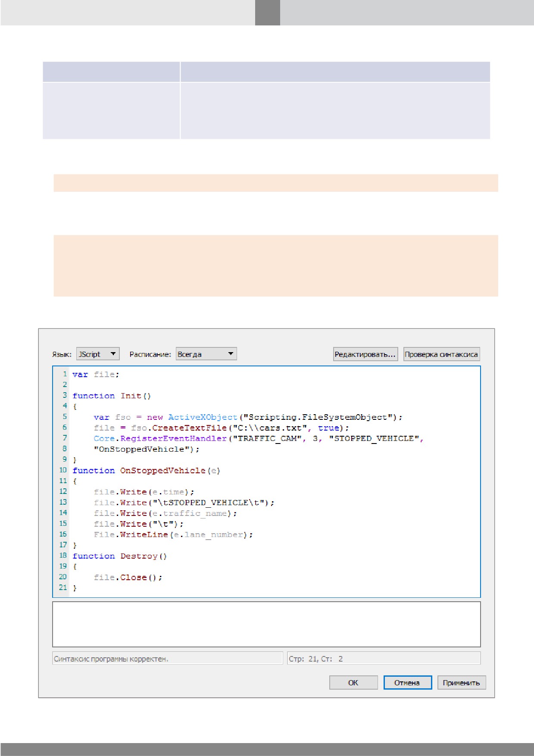Click the 'Синтаксис программы корректен.' status text

[x=111, y=659]
